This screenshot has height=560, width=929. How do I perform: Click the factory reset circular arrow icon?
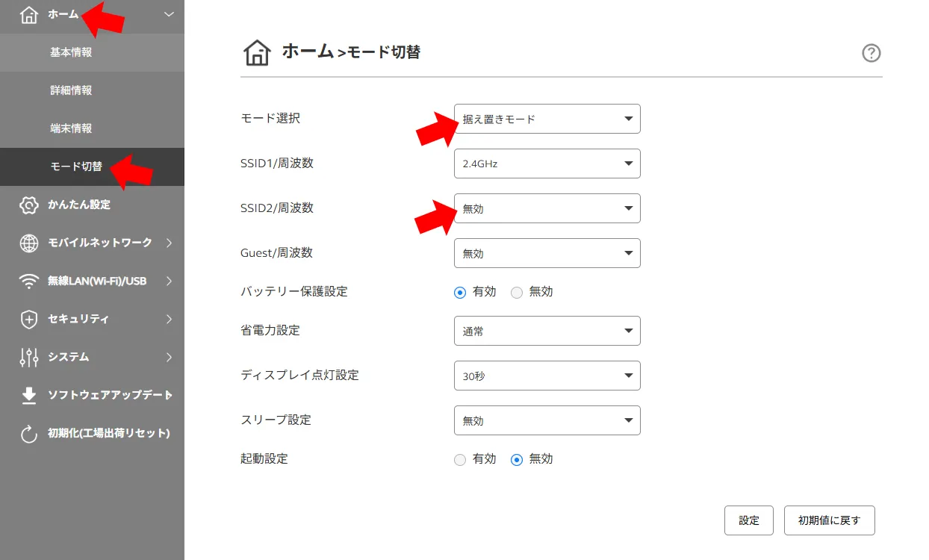29,434
